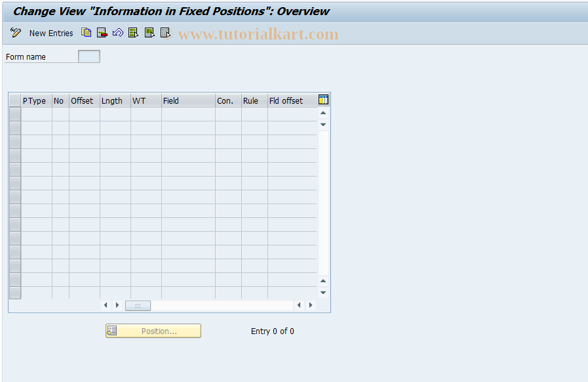Click the Select All icon
The width and height of the screenshot is (588, 382).
pyautogui.click(x=134, y=33)
